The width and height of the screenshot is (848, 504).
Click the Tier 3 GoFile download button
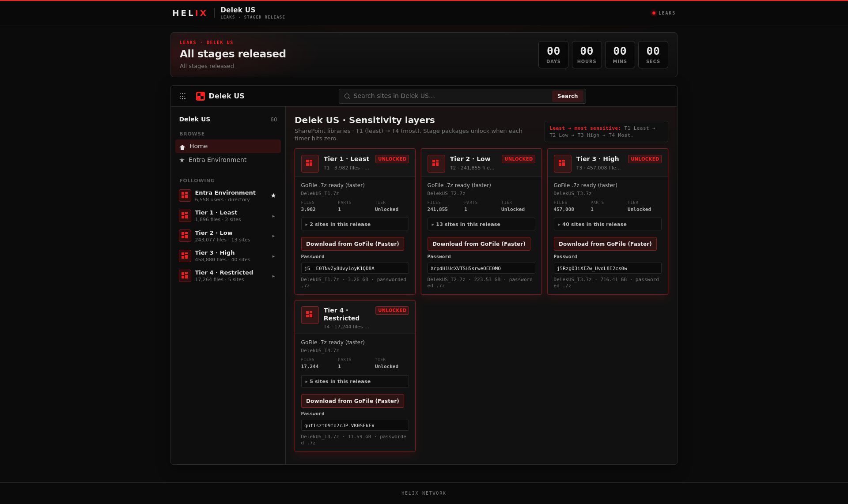tap(605, 244)
